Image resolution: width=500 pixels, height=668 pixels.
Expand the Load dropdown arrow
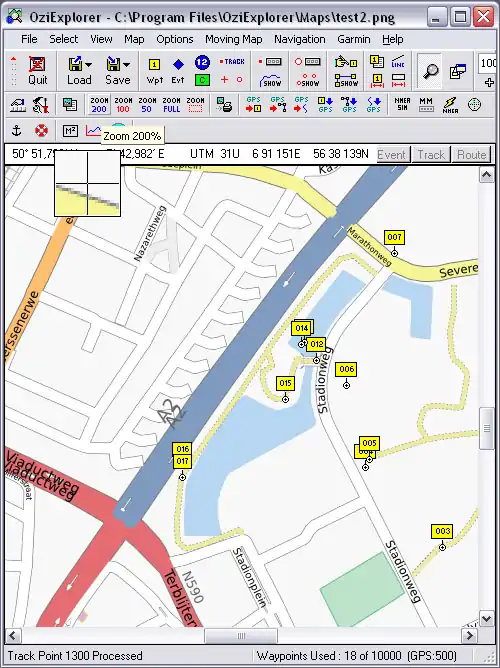pos(89,65)
